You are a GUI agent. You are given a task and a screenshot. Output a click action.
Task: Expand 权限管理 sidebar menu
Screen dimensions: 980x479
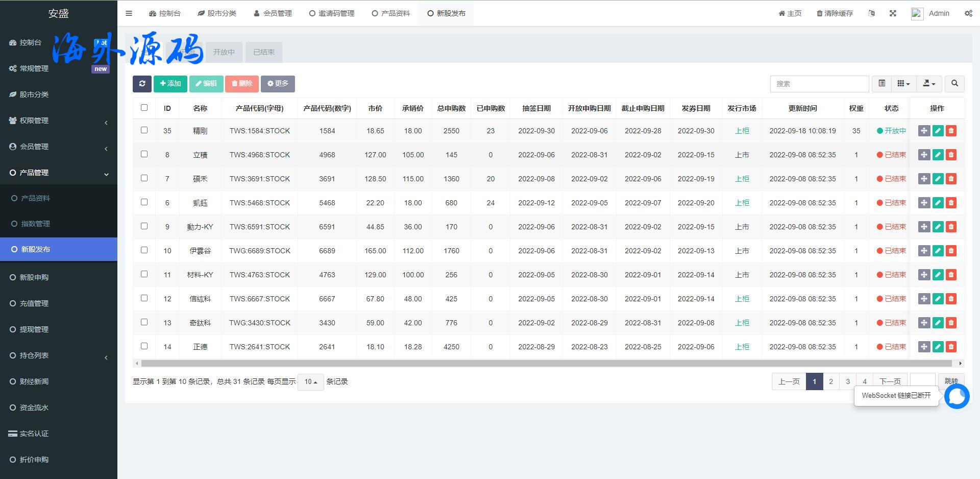(59, 121)
